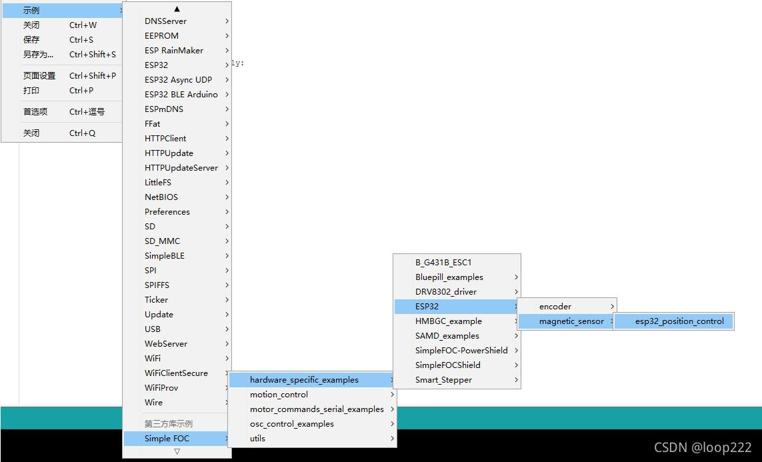
Task: Open 首选项 preferences menu item
Action: [63, 112]
